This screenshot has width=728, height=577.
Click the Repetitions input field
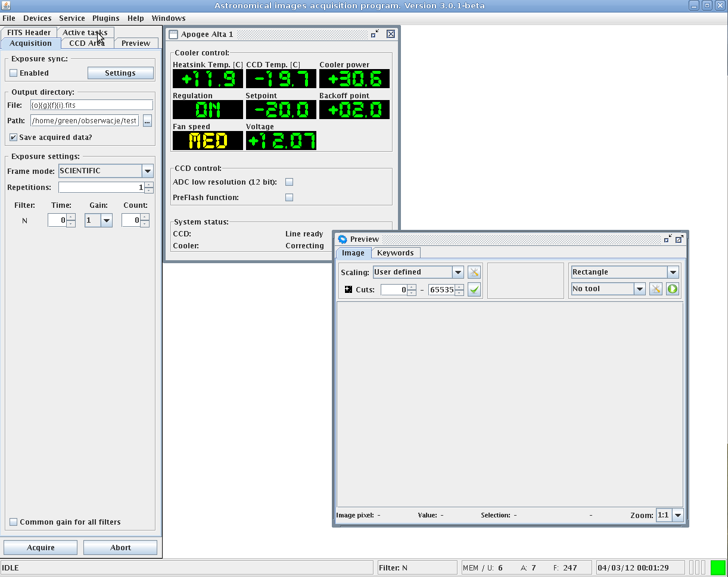coord(101,188)
